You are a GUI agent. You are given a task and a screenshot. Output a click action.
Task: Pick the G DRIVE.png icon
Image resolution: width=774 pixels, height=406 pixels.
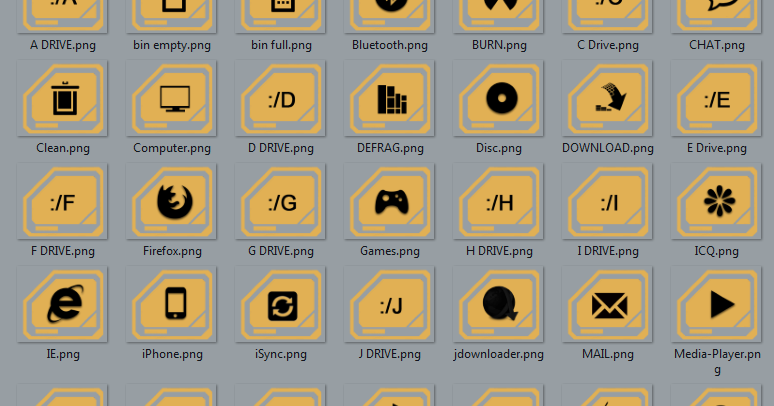281,202
